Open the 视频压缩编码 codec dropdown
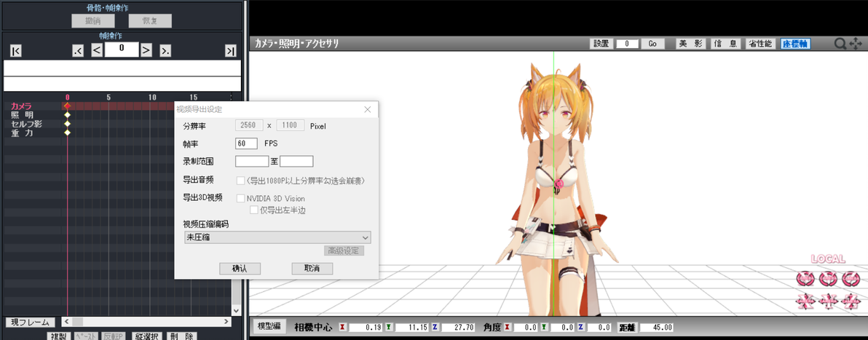Image resolution: width=868 pixels, height=340 pixels. [277, 237]
